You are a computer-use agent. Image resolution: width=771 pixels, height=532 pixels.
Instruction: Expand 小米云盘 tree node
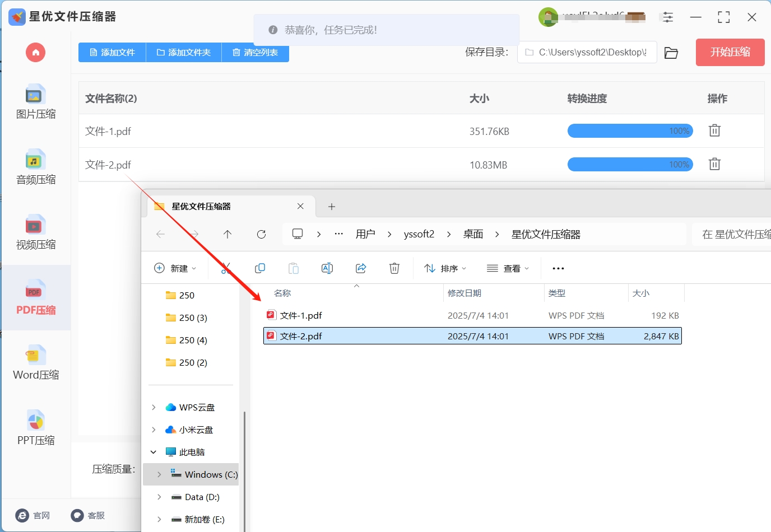pos(154,430)
